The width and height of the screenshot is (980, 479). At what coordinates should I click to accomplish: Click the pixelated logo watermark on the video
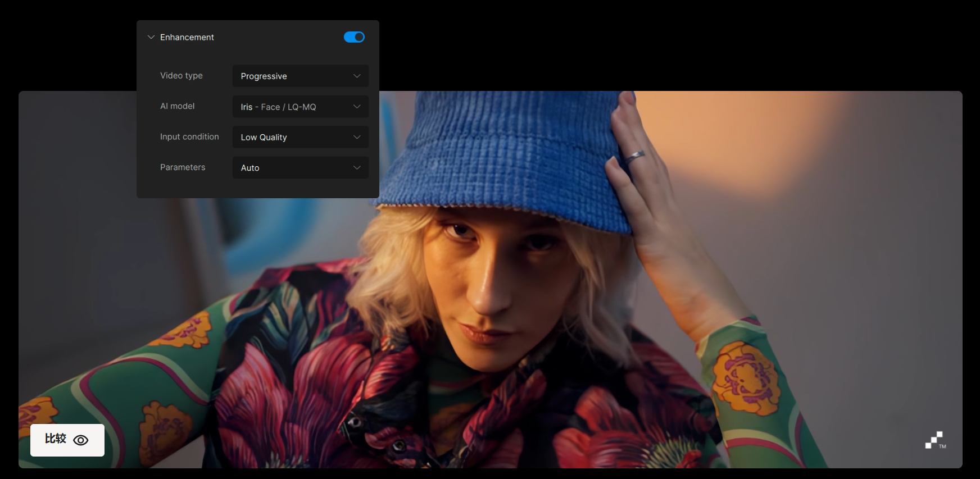934,440
